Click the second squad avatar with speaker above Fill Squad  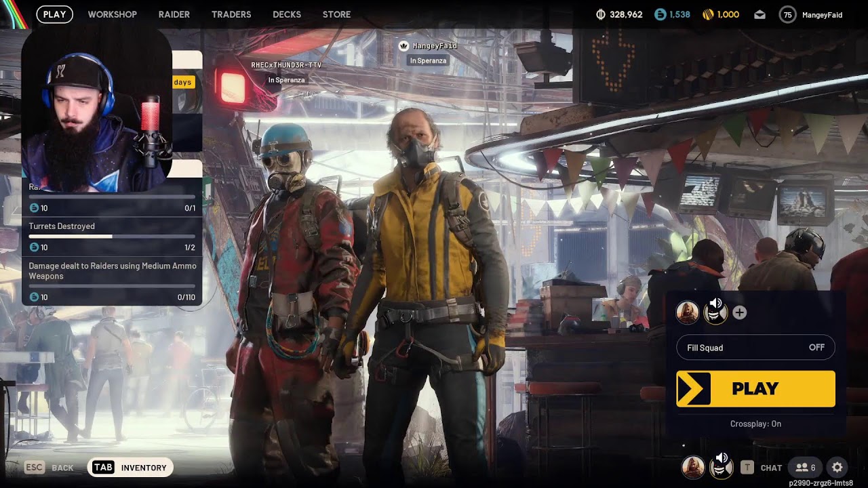point(715,311)
